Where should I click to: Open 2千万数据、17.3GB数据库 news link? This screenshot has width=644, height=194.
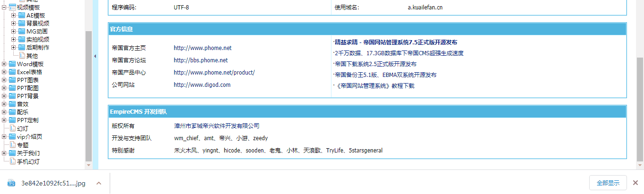[399, 53]
